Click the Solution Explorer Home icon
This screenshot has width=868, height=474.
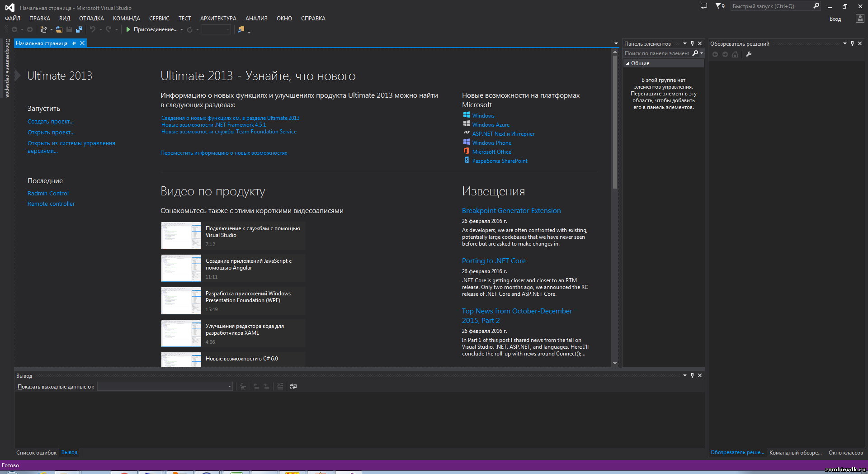[735, 54]
